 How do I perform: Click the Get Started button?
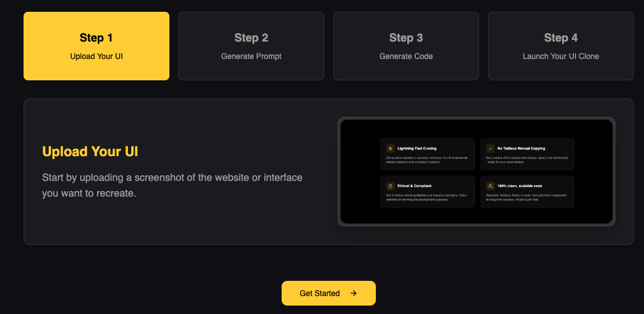[x=329, y=293]
